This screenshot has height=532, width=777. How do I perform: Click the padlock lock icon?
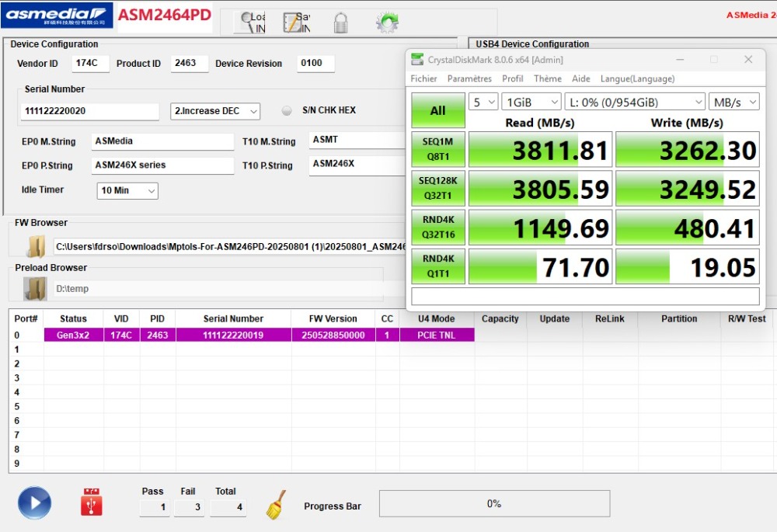click(x=340, y=23)
